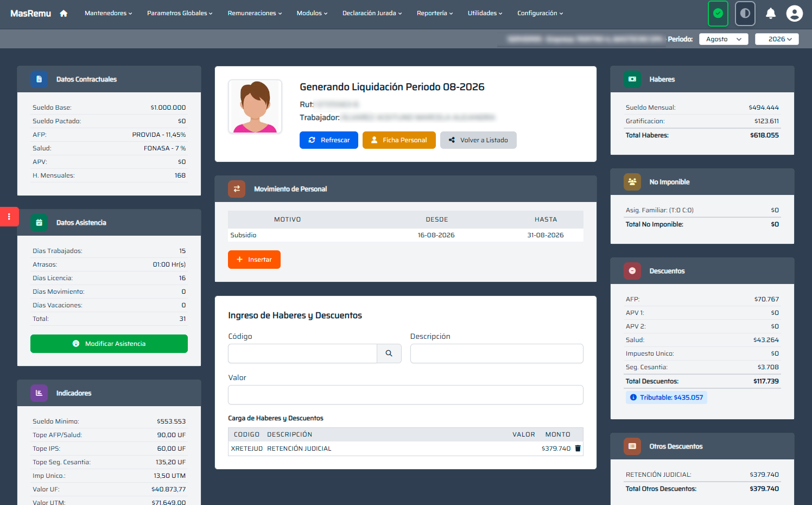Image resolution: width=812 pixels, height=505 pixels.
Task: Open the 2026 year period dropdown
Action: click(x=777, y=39)
